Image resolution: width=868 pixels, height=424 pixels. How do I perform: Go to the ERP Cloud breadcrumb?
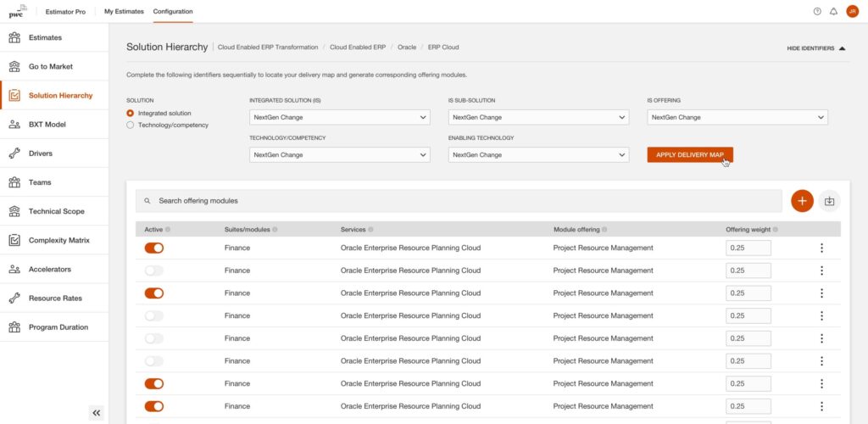pyautogui.click(x=443, y=47)
